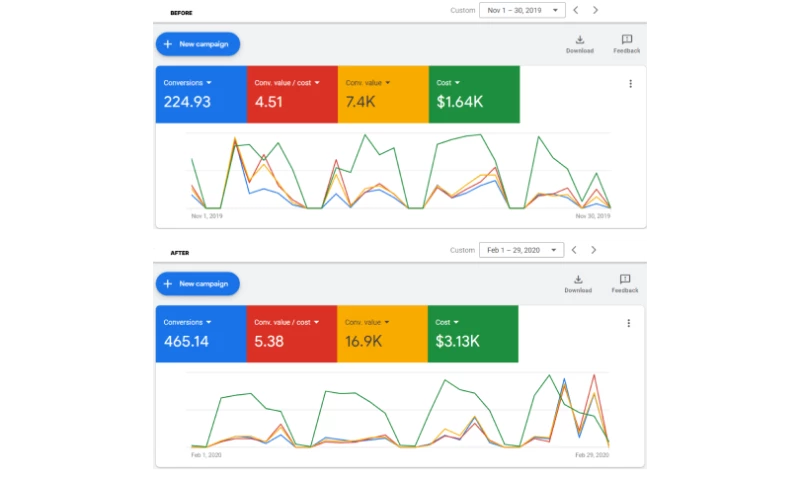The width and height of the screenshot is (800, 480).
Task: Expand the Conv. value / cost dropdown showing 4.51
Action: pyautogui.click(x=319, y=83)
